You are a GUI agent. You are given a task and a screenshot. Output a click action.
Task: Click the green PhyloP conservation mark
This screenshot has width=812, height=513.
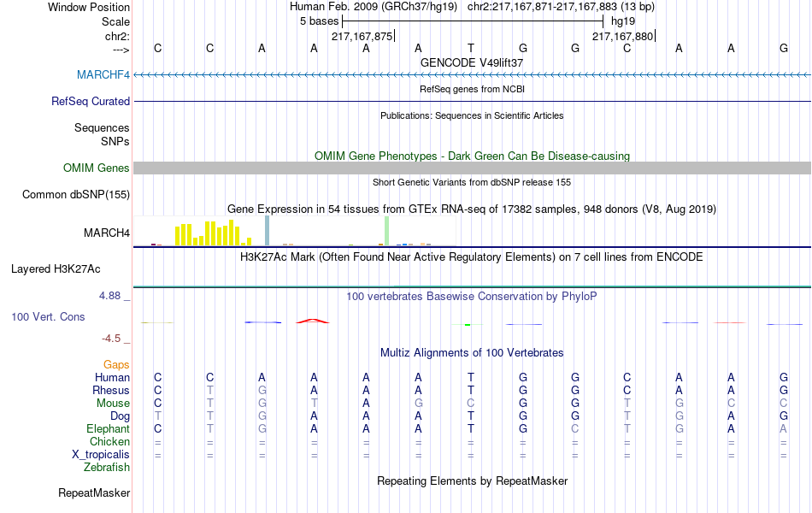tap(467, 324)
